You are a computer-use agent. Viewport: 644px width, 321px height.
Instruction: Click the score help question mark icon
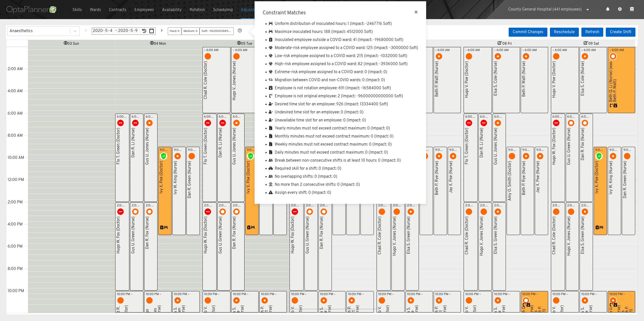tap(240, 31)
